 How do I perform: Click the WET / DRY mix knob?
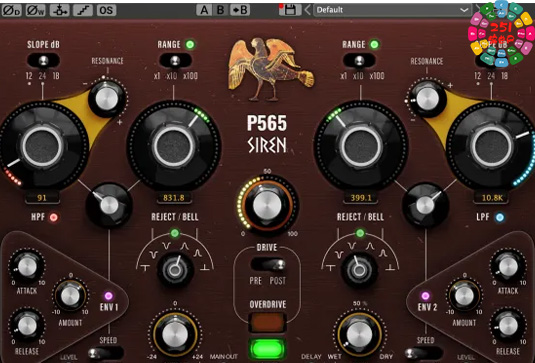359,334
